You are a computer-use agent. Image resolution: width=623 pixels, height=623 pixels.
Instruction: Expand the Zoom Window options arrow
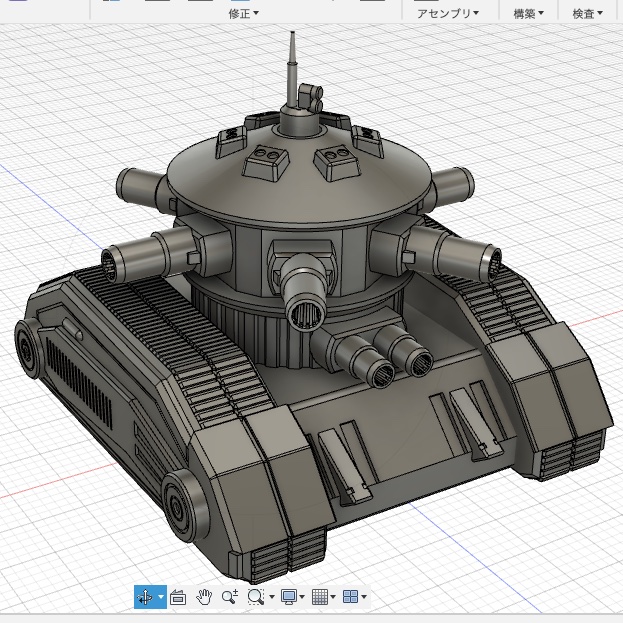tap(272, 596)
